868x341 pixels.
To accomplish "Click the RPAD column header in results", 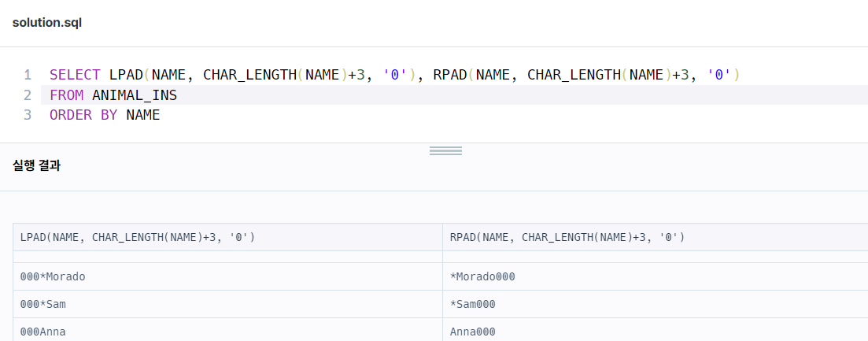I will click(656, 238).
